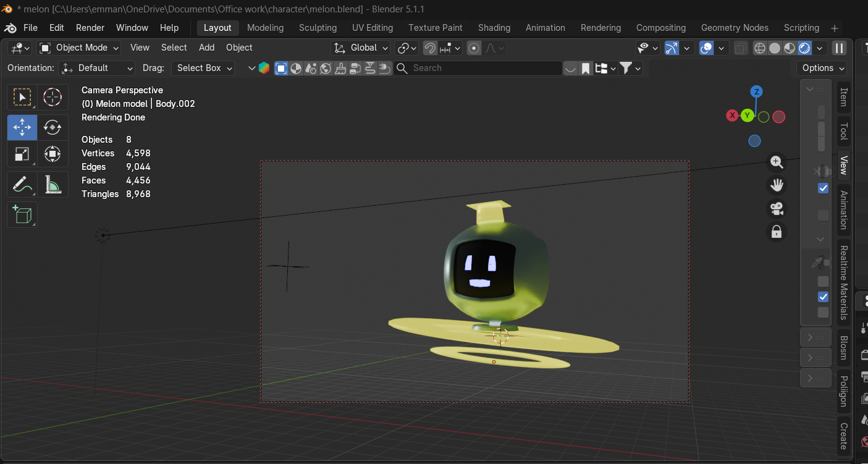
Task: Activate the Add Cube tool
Action: (22, 214)
